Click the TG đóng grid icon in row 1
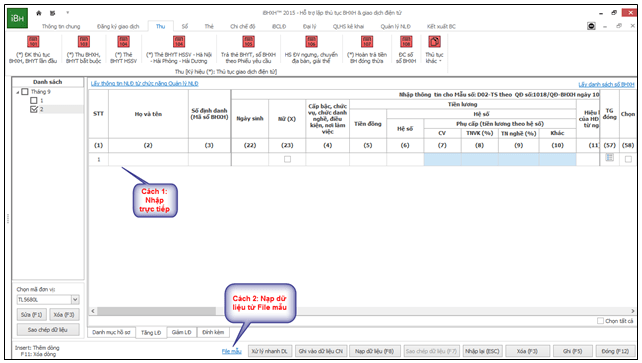Screen dimensions: 642x363 (x=609, y=158)
